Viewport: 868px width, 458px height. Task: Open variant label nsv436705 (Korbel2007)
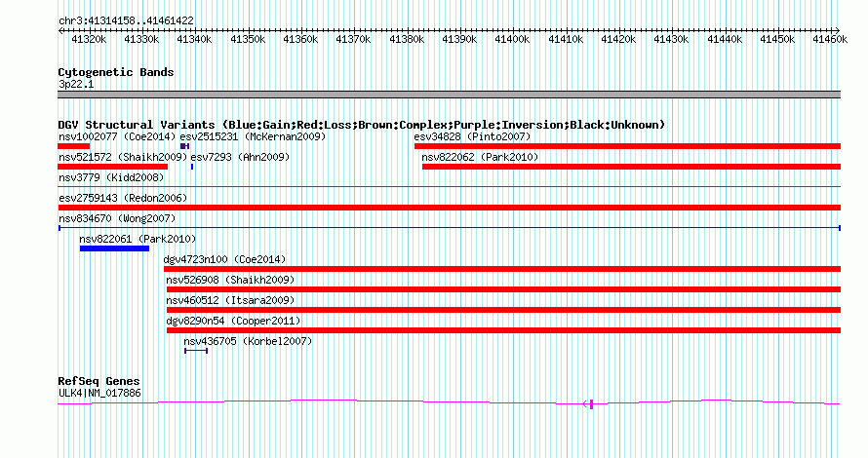pos(248,341)
